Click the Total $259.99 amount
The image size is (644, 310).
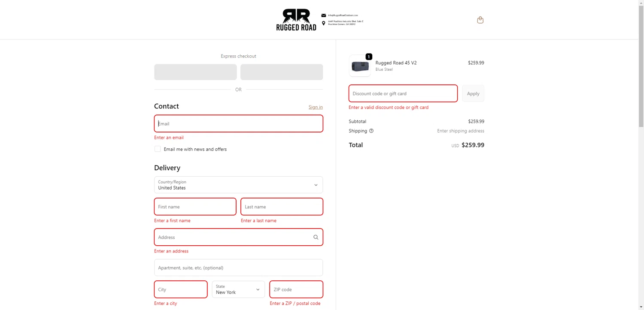[473, 145]
